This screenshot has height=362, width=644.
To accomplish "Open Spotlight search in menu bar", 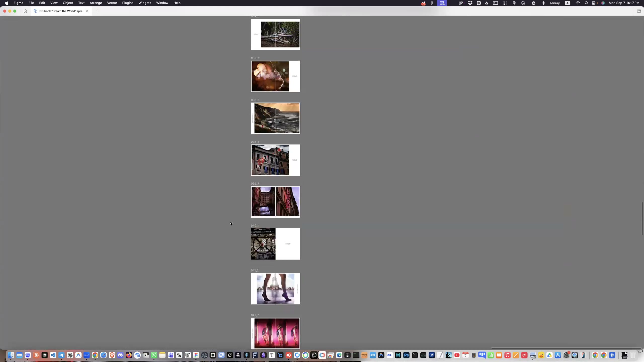I will 586,3.
